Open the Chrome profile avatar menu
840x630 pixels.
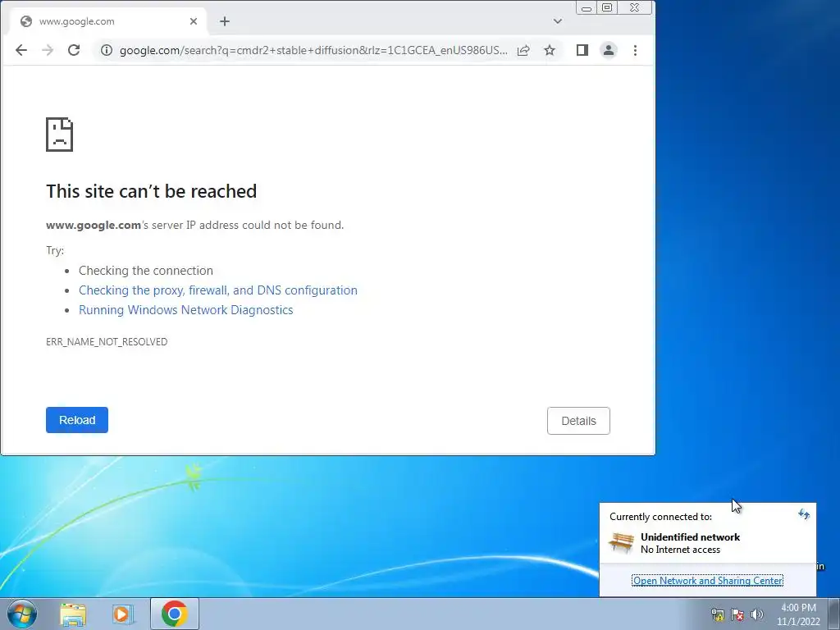[609, 50]
